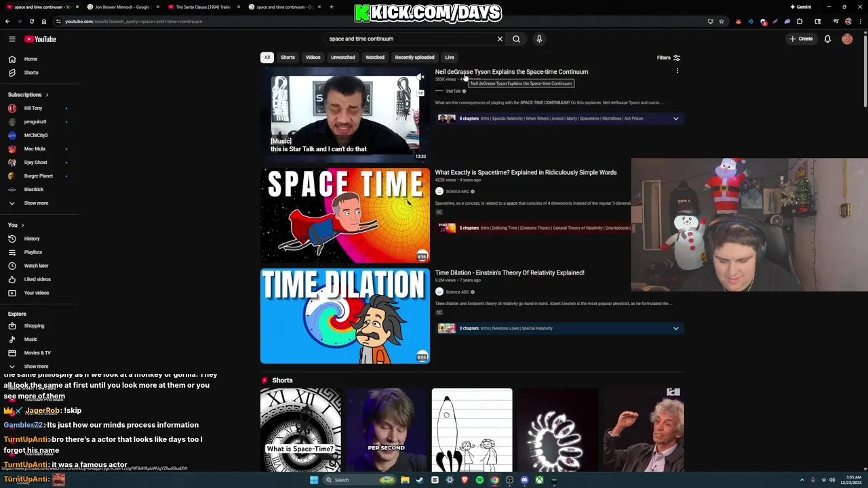Open the What is Space-Time short
This screenshot has height=488, width=868.
(x=300, y=430)
